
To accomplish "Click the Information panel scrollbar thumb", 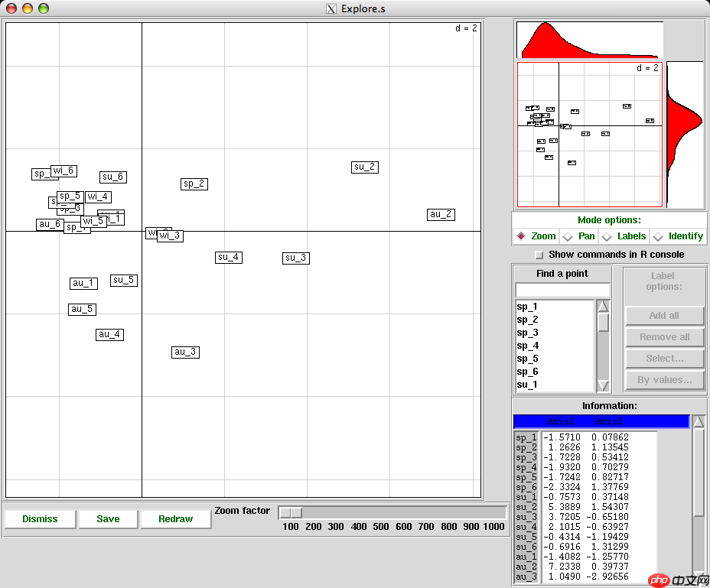I will tap(699, 472).
